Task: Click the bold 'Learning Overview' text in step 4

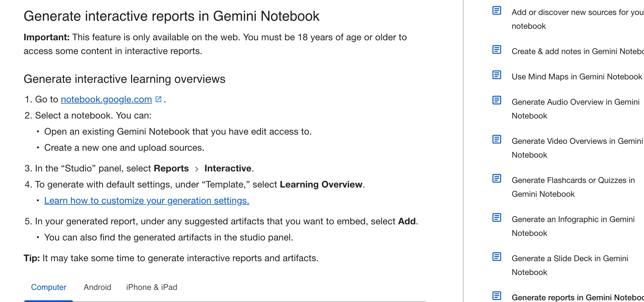Action: [x=321, y=184]
